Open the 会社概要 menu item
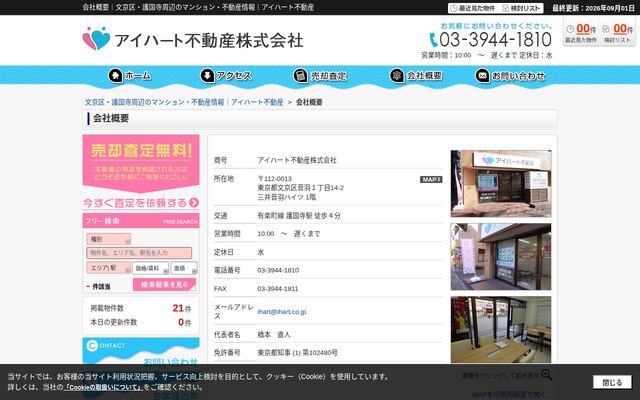640x400 pixels. (x=416, y=76)
